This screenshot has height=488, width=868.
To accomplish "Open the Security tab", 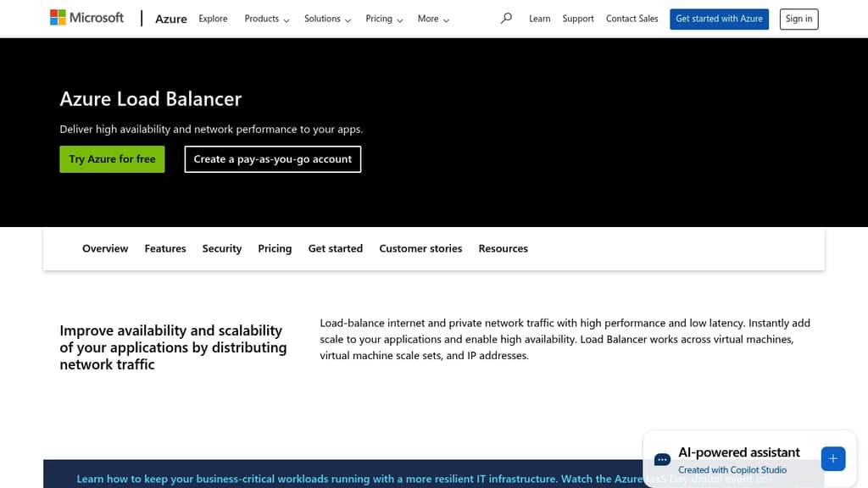I will pyautogui.click(x=222, y=248).
